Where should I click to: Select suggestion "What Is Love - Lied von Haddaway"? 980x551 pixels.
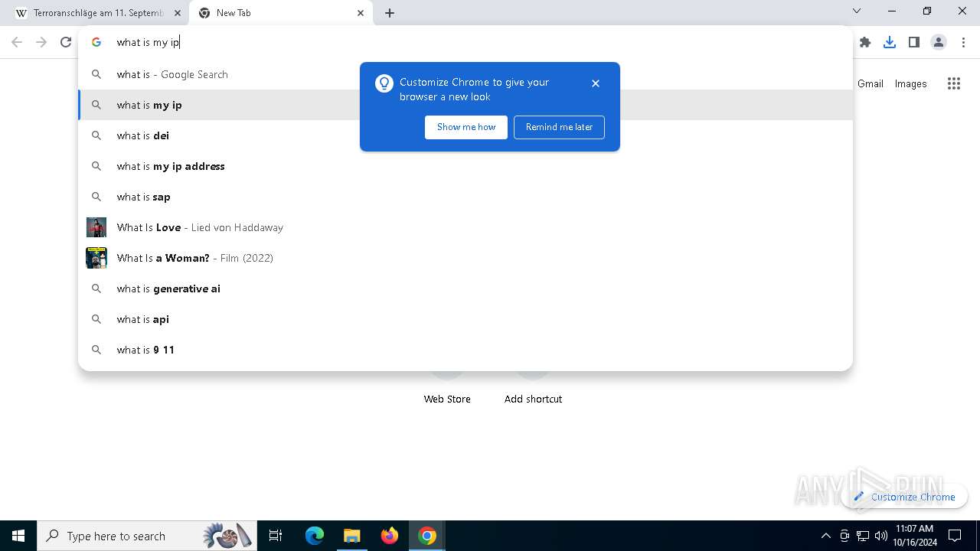[465, 227]
